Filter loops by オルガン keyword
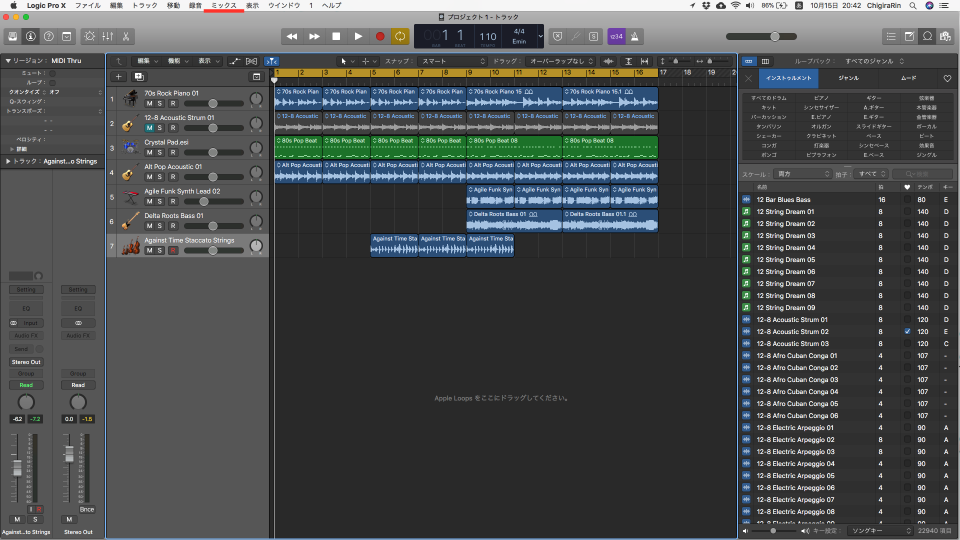This screenshot has height=540, width=960. click(821, 127)
